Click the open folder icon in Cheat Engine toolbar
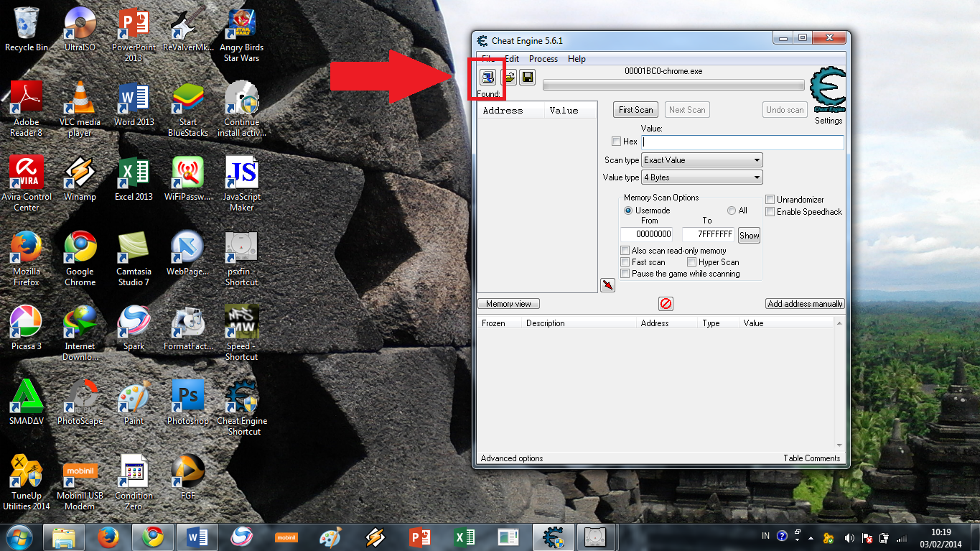 [x=508, y=77]
